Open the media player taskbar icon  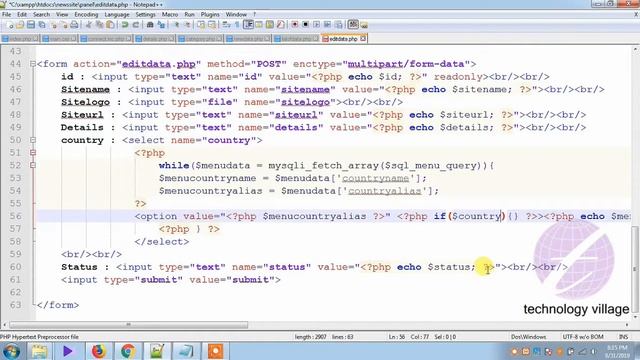(68, 351)
